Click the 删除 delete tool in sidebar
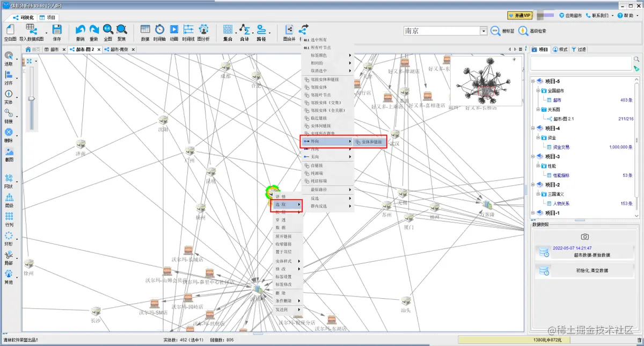This screenshot has height=346, width=644. pyautogui.click(x=9, y=132)
